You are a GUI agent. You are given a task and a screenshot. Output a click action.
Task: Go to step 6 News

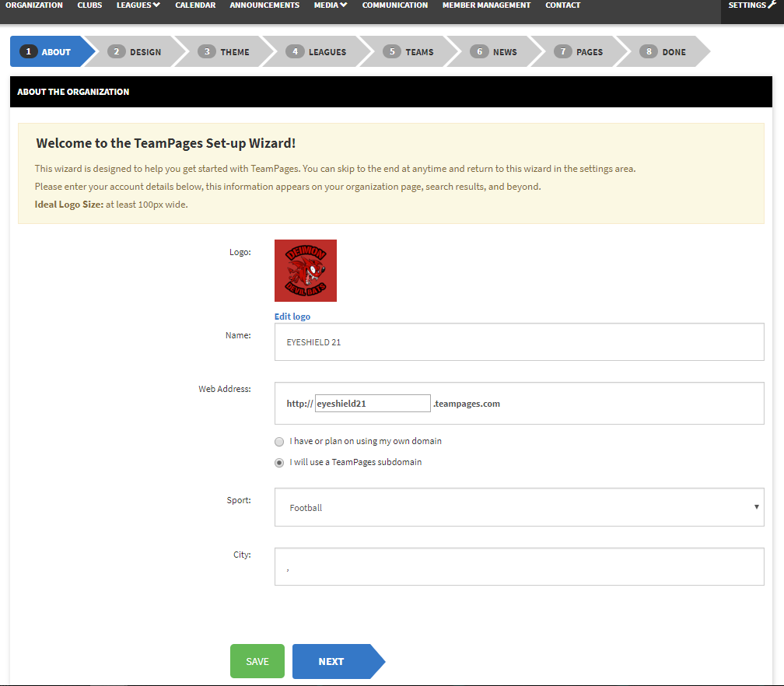(x=495, y=52)
